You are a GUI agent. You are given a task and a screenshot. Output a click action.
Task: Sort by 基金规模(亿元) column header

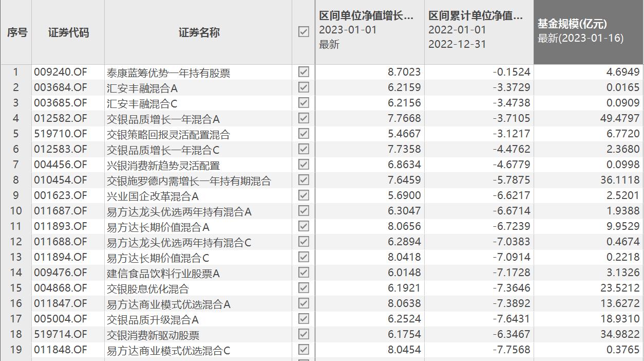click(572, 24)
